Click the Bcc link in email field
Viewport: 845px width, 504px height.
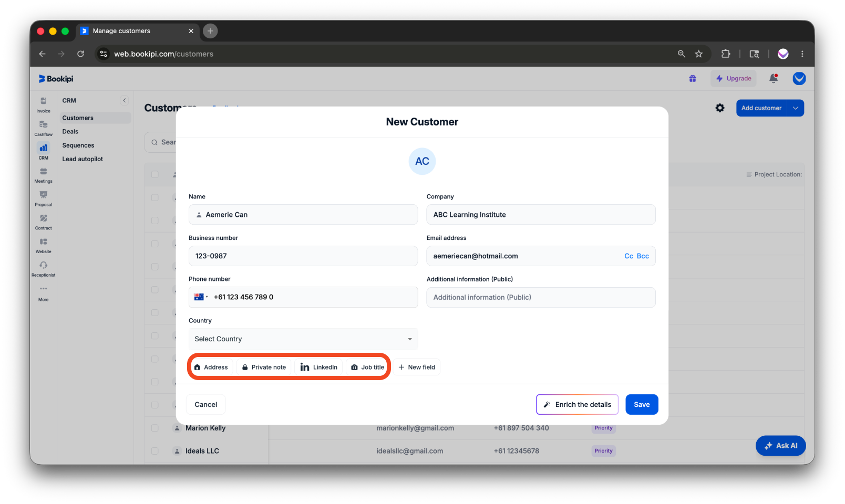643,256
